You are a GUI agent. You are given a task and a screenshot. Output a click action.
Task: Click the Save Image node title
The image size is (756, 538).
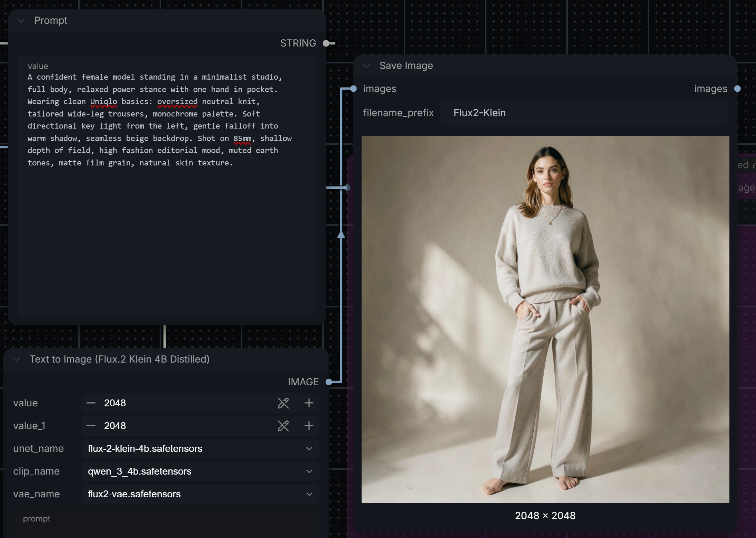pyautogui.click(x=406, y=65)
